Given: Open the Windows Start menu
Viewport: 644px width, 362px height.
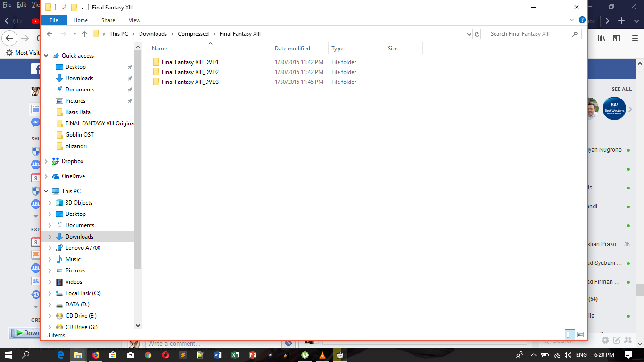Looking at the screenshot, I should tap(8, 354).
